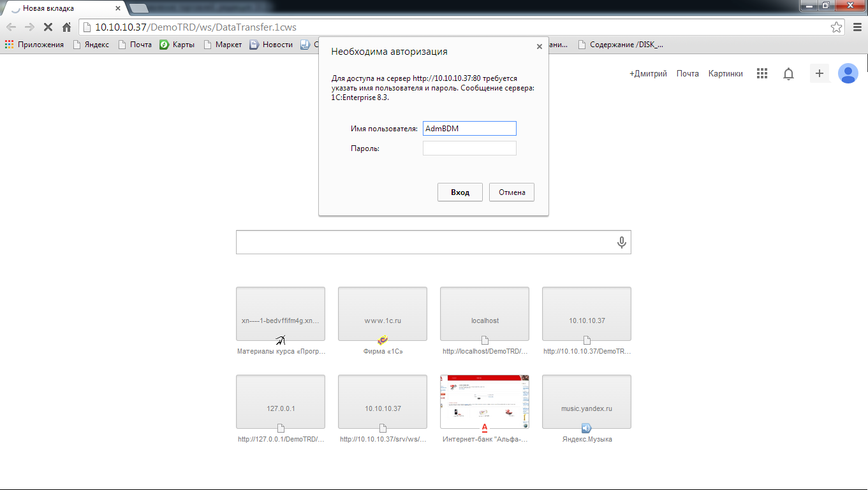This screenshot has width=868, height=490.
Task: Open the Chrome hamburger menu
Action: pos(857,27)
